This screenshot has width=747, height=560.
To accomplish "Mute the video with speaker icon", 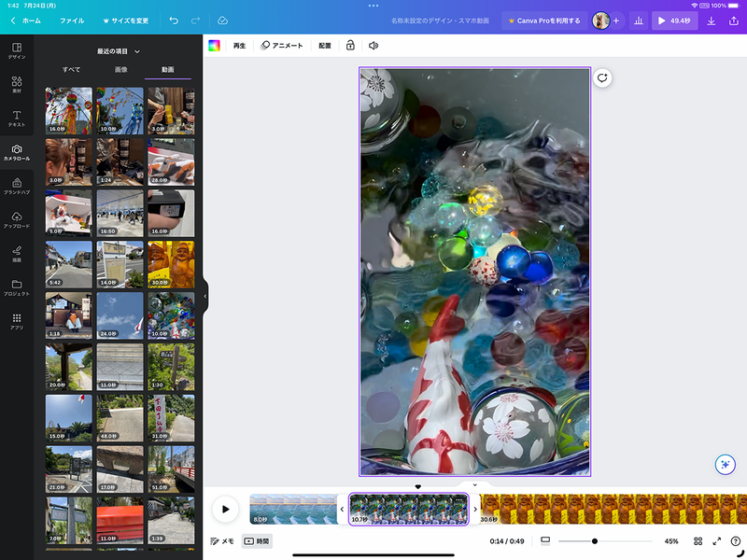I will point(373,45).
